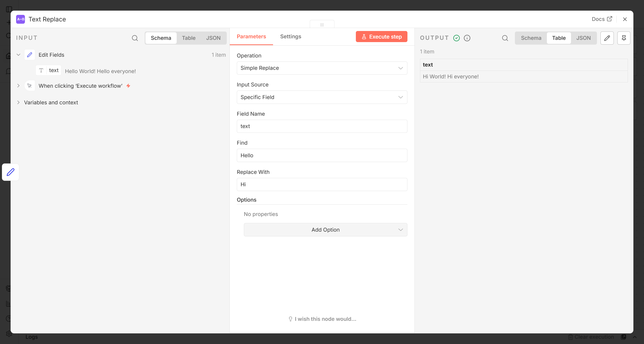Switch input view to JSON

213,38
